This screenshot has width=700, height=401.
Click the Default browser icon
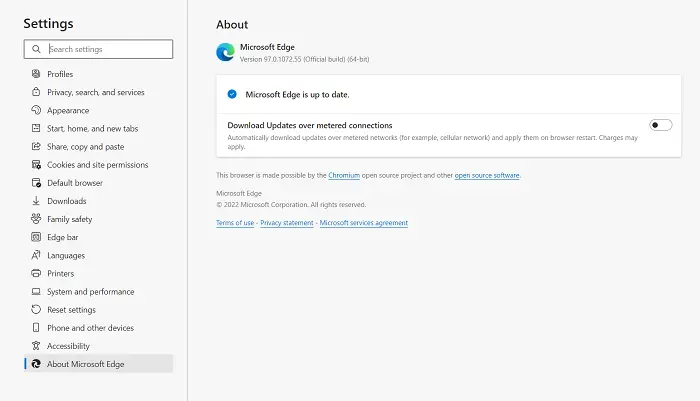tap(36, 183)
